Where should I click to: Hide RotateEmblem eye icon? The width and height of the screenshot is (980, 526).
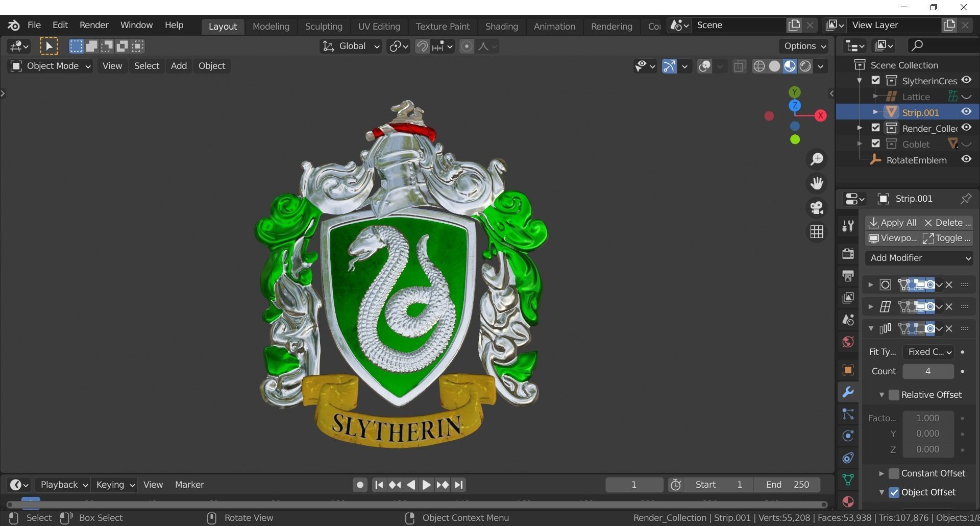click(966, 159)
